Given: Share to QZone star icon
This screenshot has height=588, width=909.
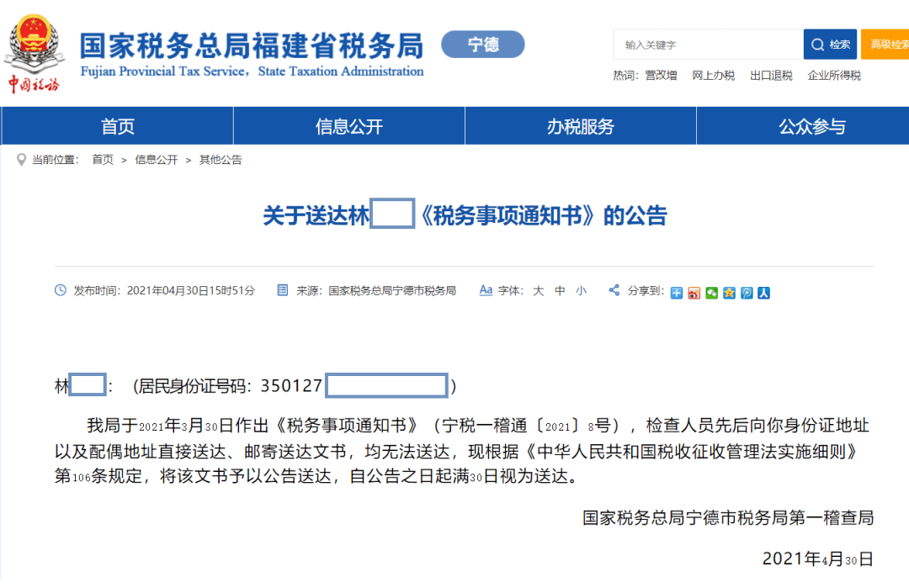Looking at the screenshot, I should point(729,293).
